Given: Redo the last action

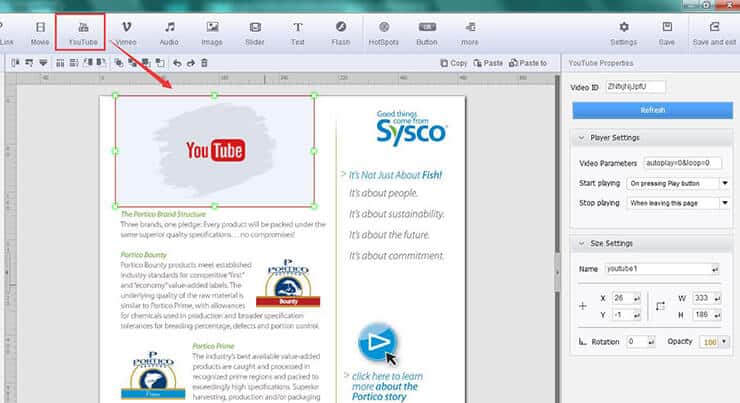Looking at the screenshot, I should coord(191,63).
